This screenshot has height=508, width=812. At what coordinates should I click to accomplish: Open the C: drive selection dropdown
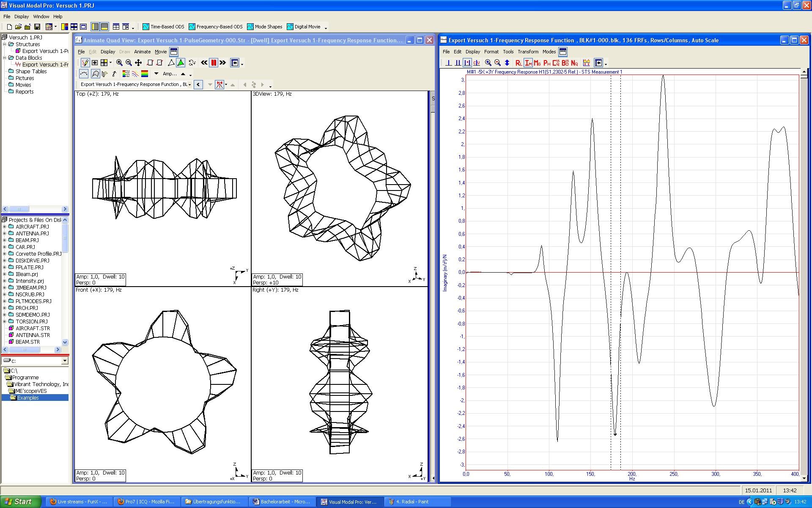click(x=65, y=361)
